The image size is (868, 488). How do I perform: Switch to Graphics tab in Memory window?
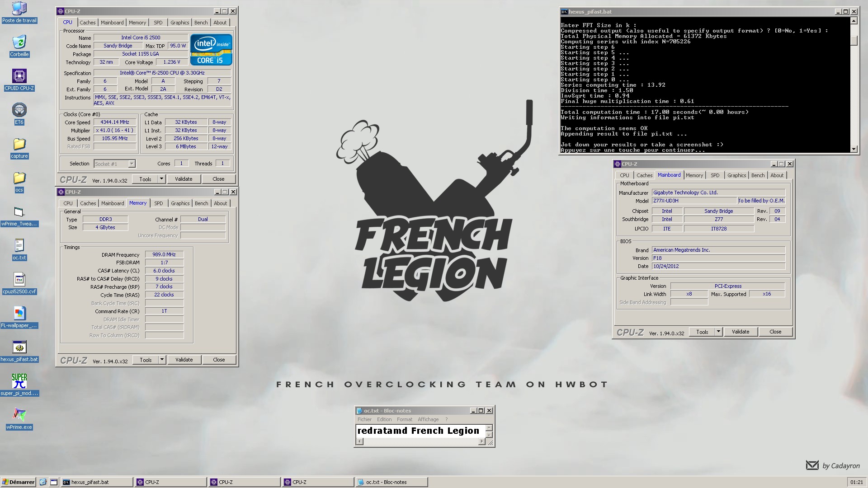(x=180, y=203)
